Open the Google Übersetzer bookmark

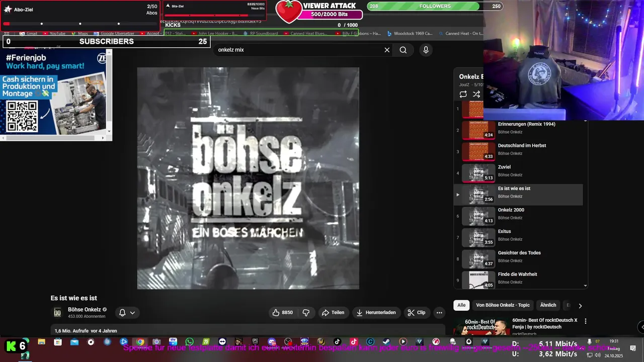pos(114,34)
